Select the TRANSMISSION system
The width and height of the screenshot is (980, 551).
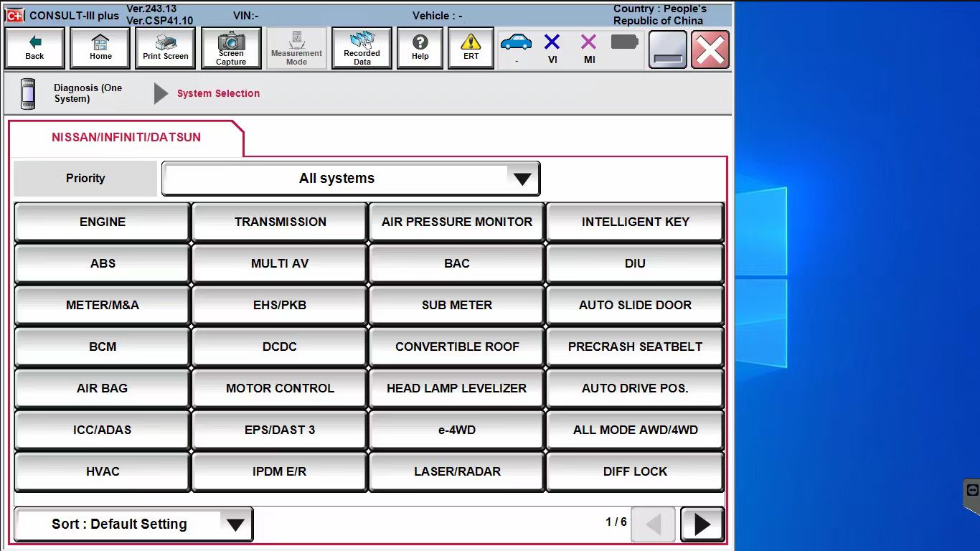[280, 222]
